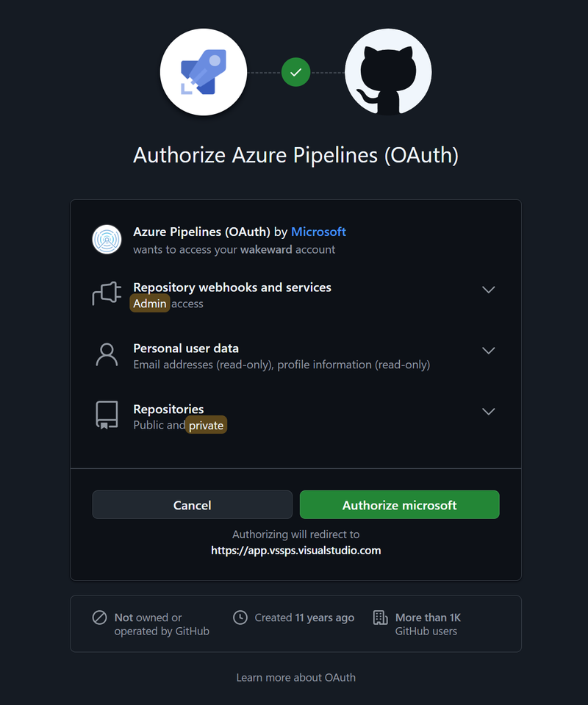Viewport: 588px width, 705px height.
Task: Click the Cancel button
Action: 192,504
